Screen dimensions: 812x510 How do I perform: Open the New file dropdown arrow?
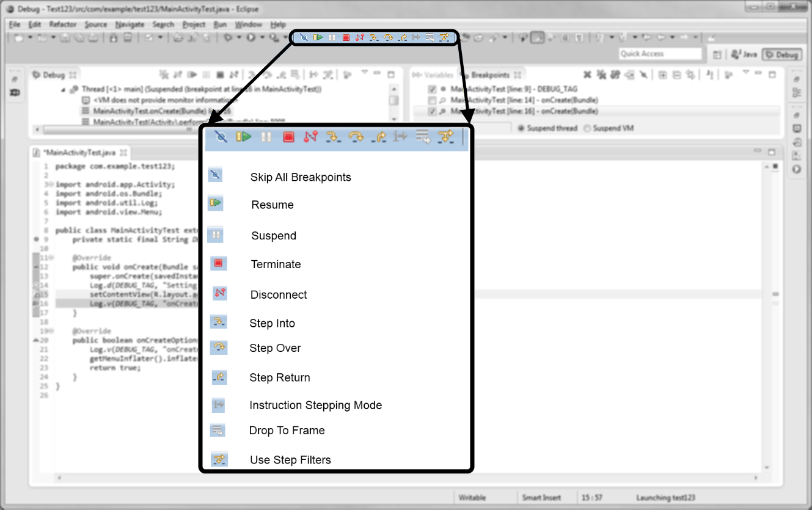pos(30,38)
